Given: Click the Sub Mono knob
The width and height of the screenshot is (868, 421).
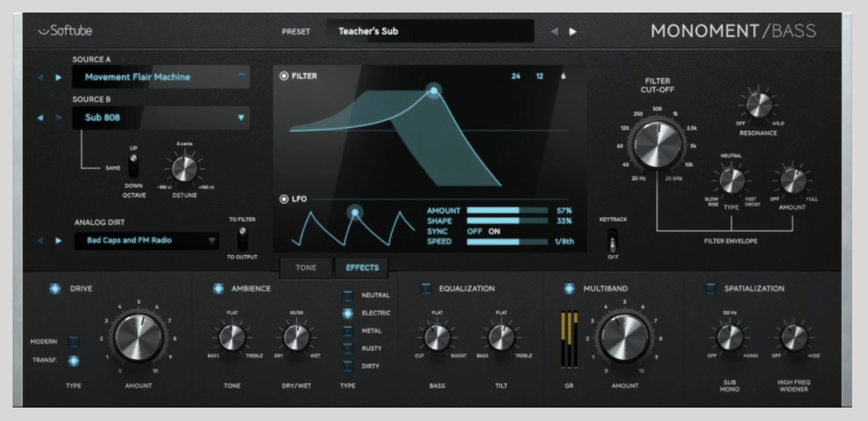Looking at the screenshot, I should pos(729,337).
